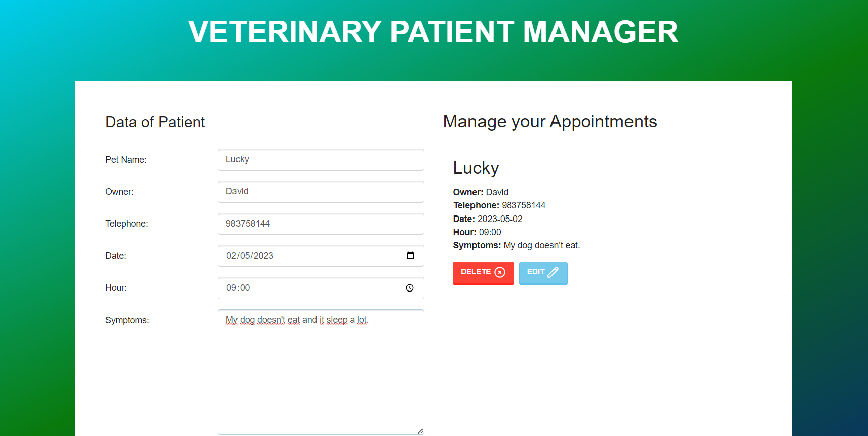Click the Lucky appointment heading

[475, 168]
